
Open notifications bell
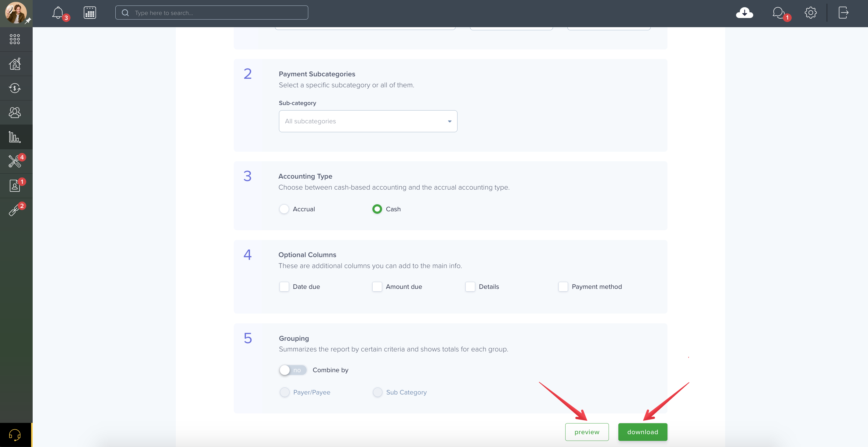(x=58, y=13)
